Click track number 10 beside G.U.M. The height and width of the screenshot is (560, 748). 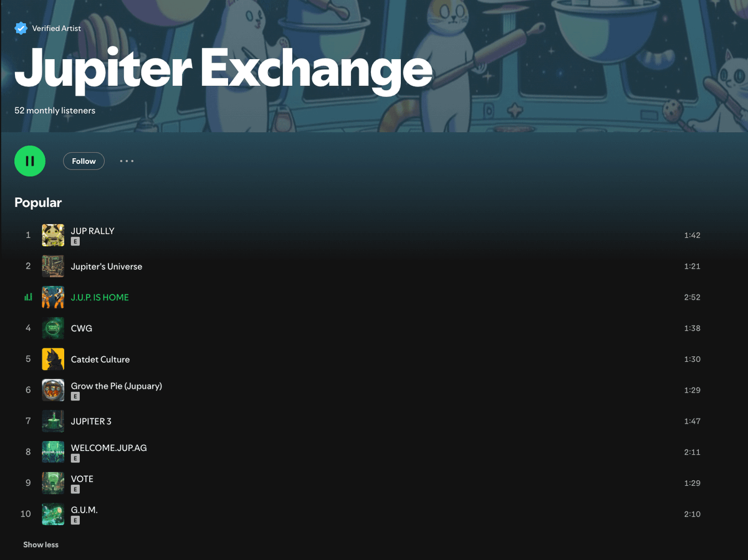coord(26,514)
